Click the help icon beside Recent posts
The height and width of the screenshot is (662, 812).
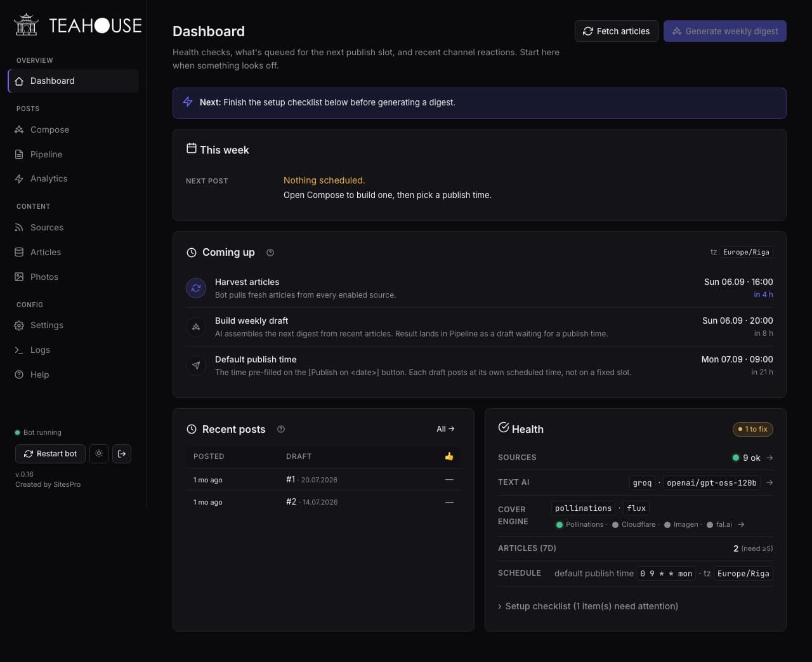point(281,429)
